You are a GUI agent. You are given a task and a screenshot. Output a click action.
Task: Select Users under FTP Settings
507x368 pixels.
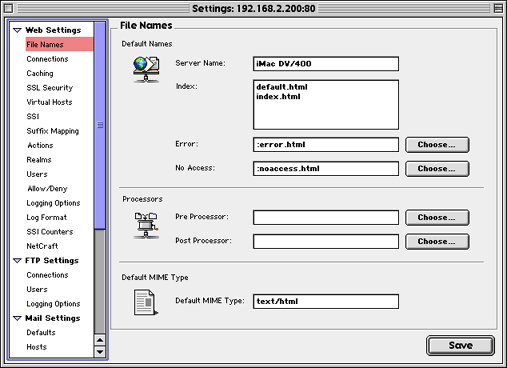click(x=37, y=289)
